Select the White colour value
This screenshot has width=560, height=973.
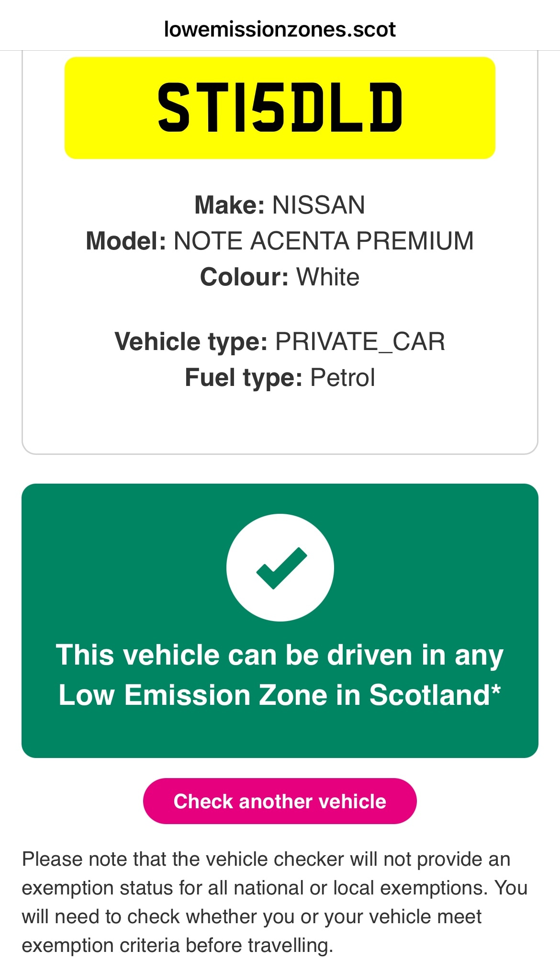click(328, 277)
